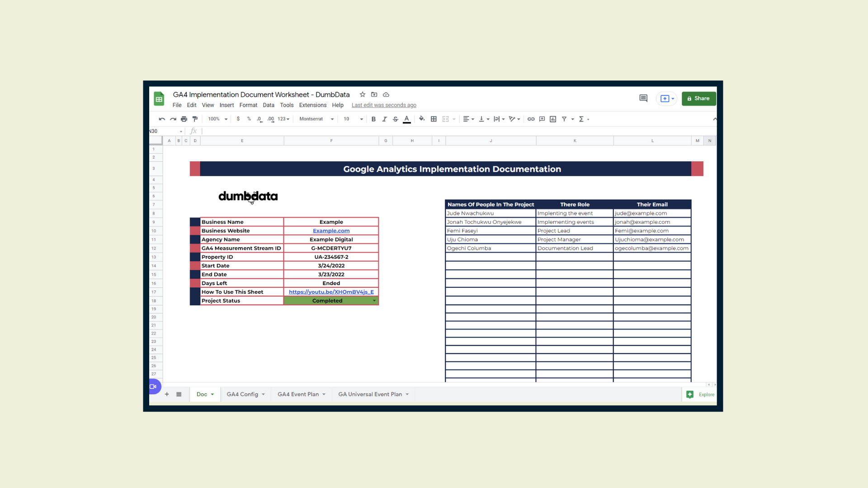The image size is (868, 488).
Task: Select the paint format tool
Action: coord(195,119)
